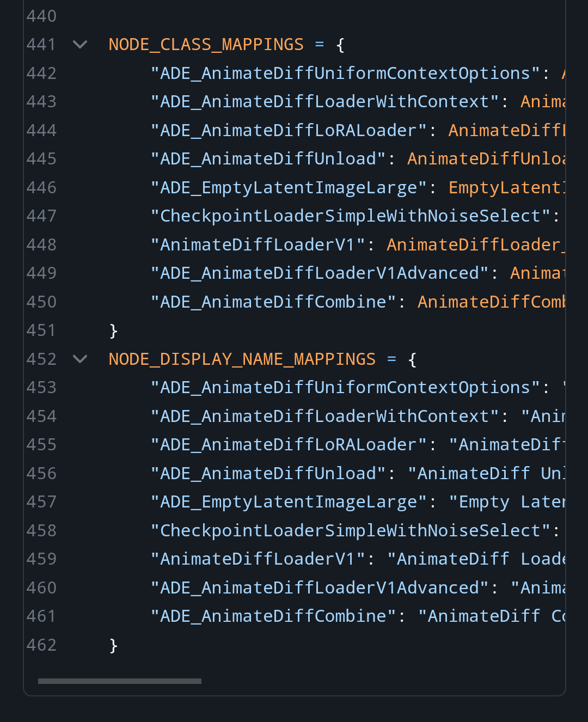The image size is (588, 722).
Task: Click the NODE_DISPLAY_NAME_MAPPINGS variable name
Action: tap(242, 359)
